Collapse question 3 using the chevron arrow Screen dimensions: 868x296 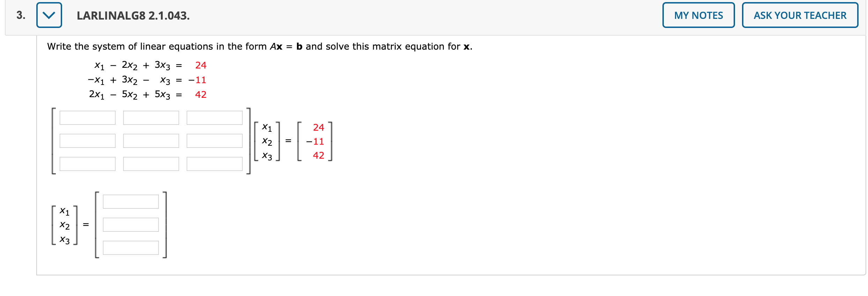click(49, 15)
